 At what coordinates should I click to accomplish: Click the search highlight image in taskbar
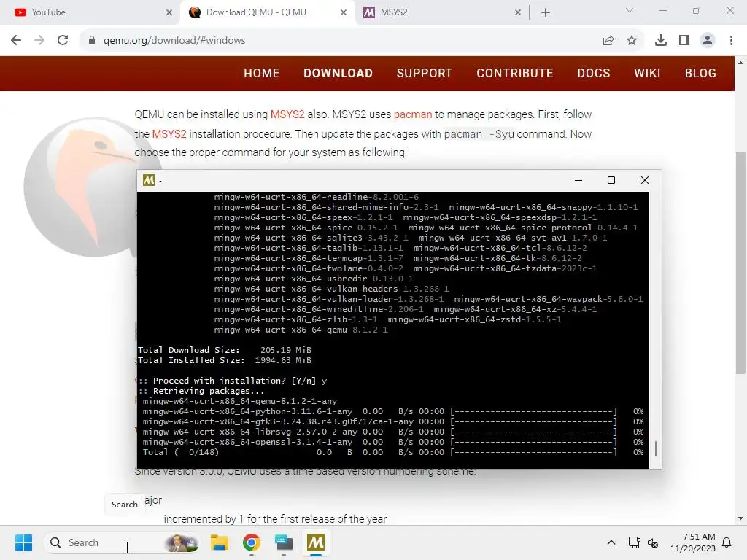(x=181, y=542)
